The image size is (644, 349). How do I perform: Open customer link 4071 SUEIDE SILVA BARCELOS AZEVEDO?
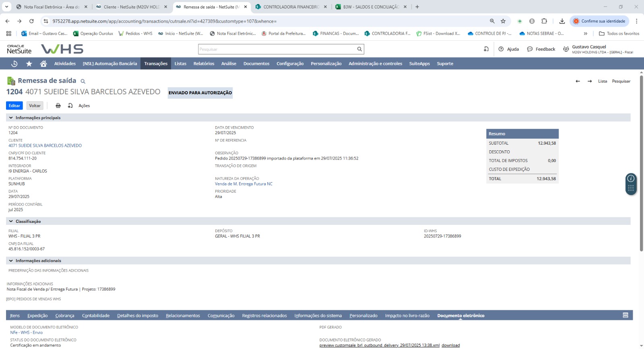(45, 145)
